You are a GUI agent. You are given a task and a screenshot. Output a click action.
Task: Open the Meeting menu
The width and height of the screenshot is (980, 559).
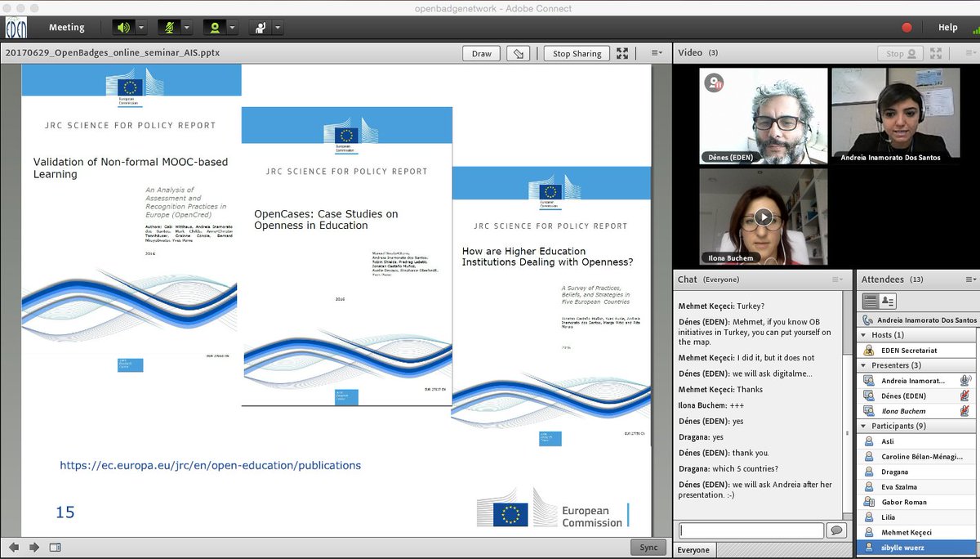coord(66,27)
